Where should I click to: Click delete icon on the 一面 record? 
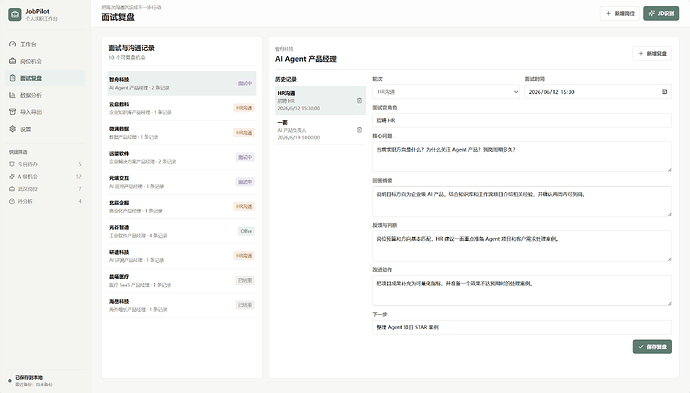pyautogui.click(x=359, y=130)
